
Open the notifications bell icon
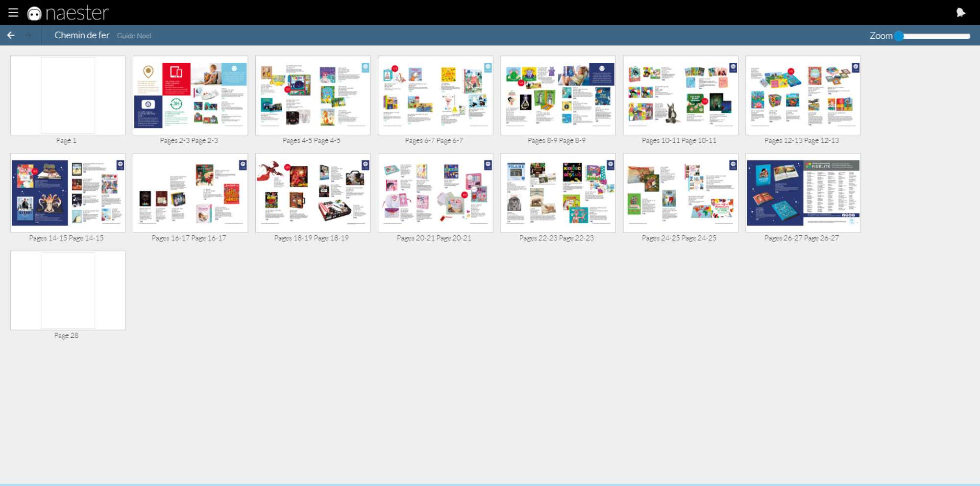pyautogui.click(x=960, y=13)
